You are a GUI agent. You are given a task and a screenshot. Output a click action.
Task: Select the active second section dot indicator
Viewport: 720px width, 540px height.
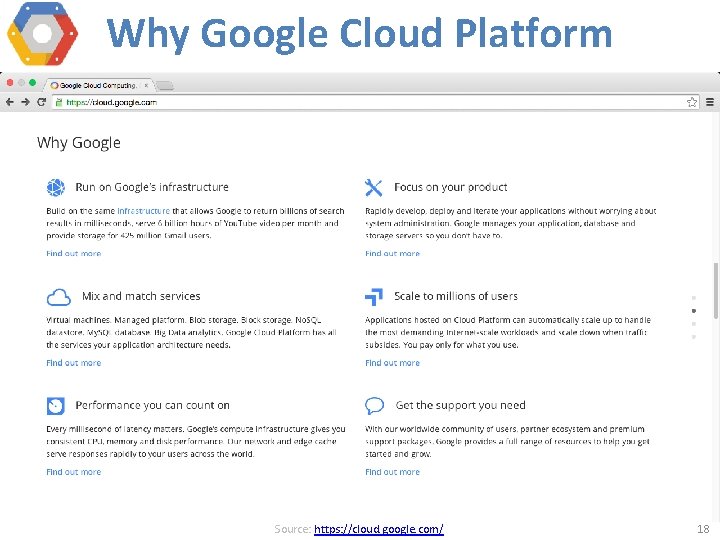click(x=694, y=311)
